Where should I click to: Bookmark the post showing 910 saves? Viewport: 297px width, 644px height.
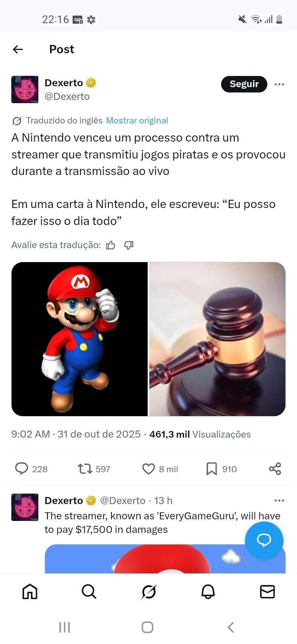click(x=212, y=469)
